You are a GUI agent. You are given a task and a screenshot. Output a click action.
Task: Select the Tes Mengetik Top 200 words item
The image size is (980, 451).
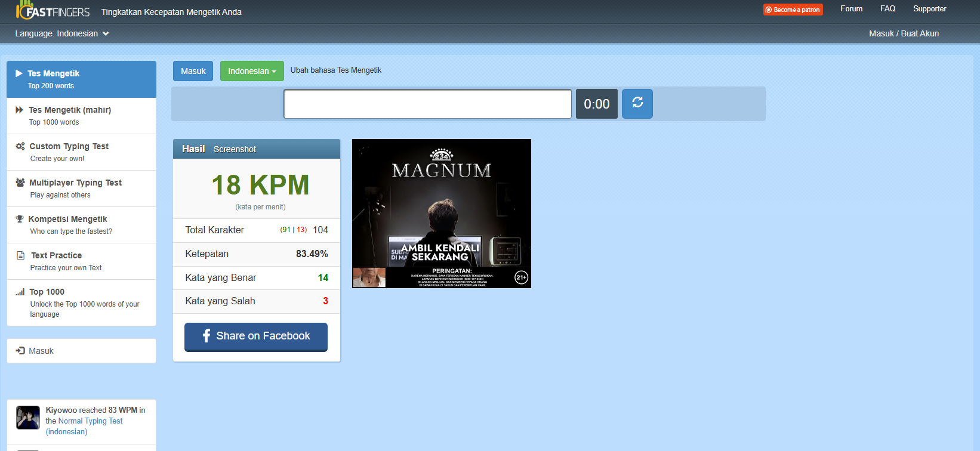tap(81, 79)
